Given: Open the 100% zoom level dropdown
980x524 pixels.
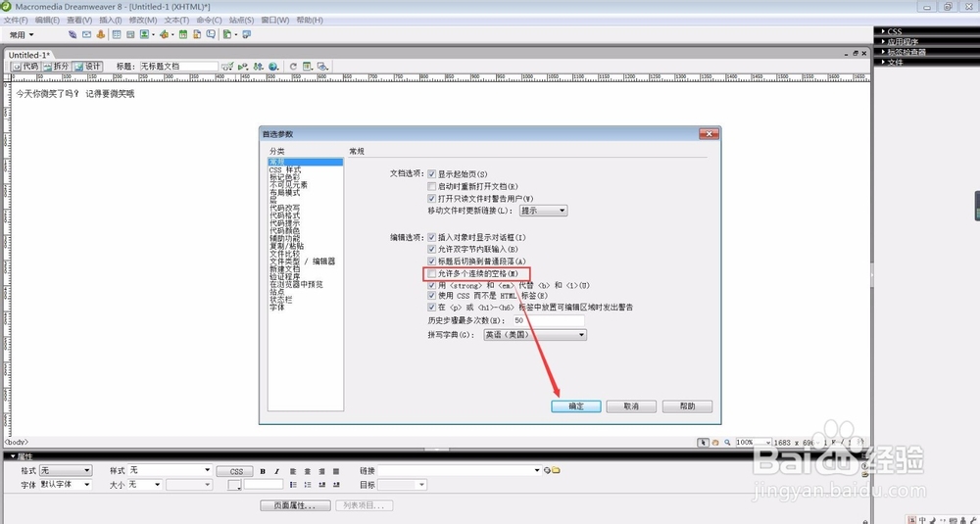Looking at the screenshot, I should tap(753, 442).
